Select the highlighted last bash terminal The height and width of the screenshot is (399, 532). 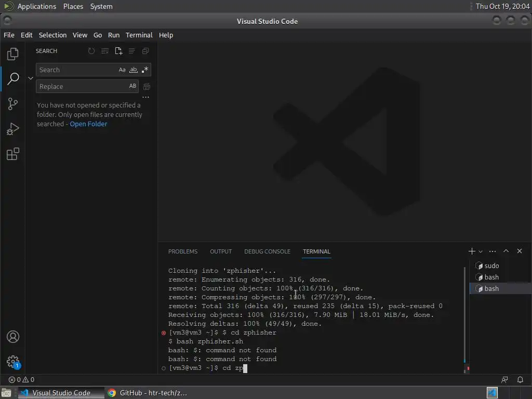[x=500, y=288]
